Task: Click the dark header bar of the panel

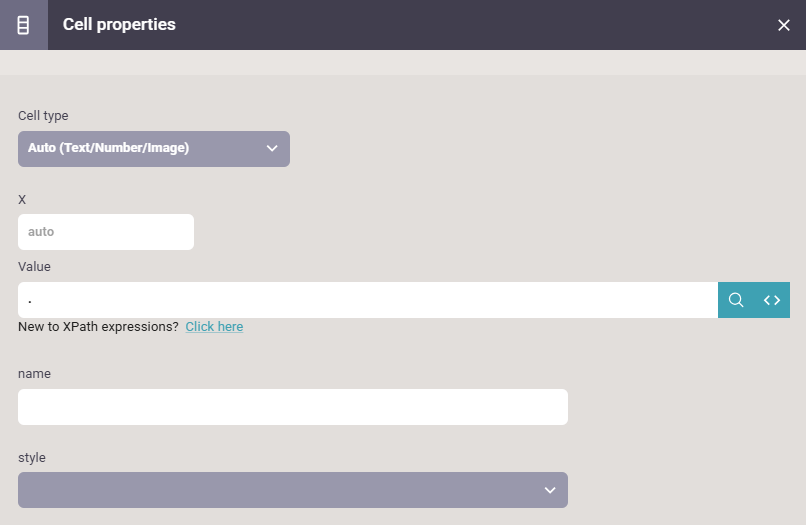Action: [x=450, y=25]
